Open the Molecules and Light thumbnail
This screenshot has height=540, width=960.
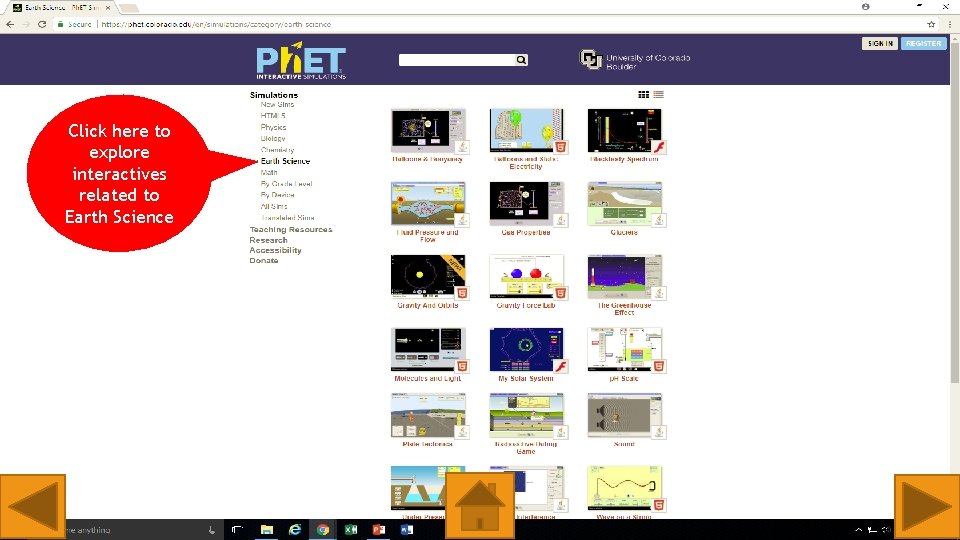click(428, 350)
